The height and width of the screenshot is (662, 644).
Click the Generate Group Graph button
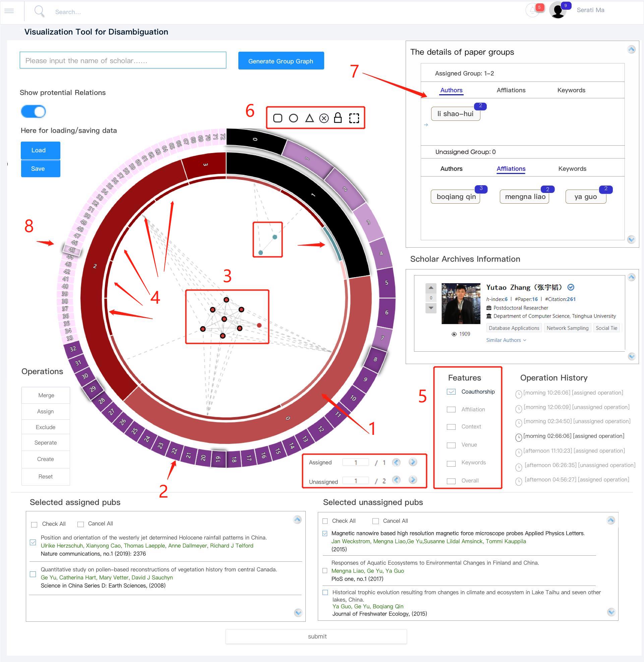(281, 61)
